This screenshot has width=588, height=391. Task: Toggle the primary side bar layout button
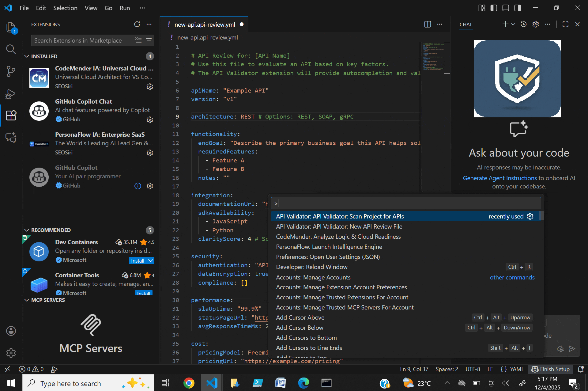(x=494, y=8)
